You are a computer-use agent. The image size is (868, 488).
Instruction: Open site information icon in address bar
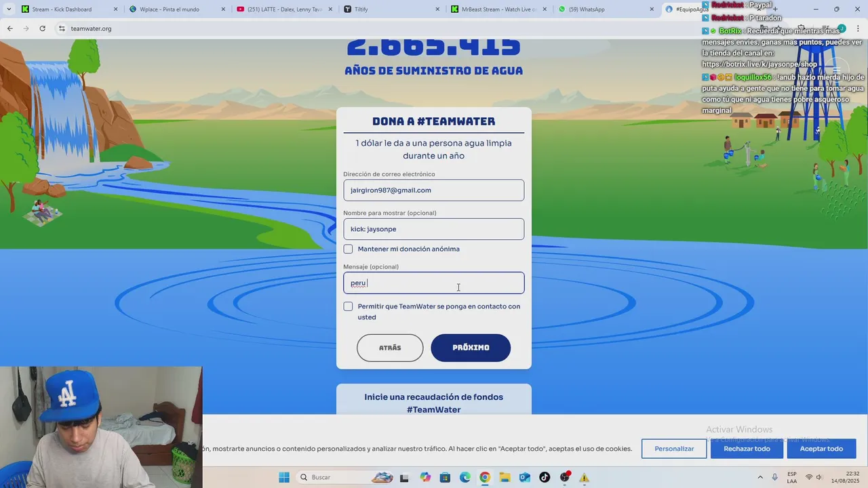point(61,28)
